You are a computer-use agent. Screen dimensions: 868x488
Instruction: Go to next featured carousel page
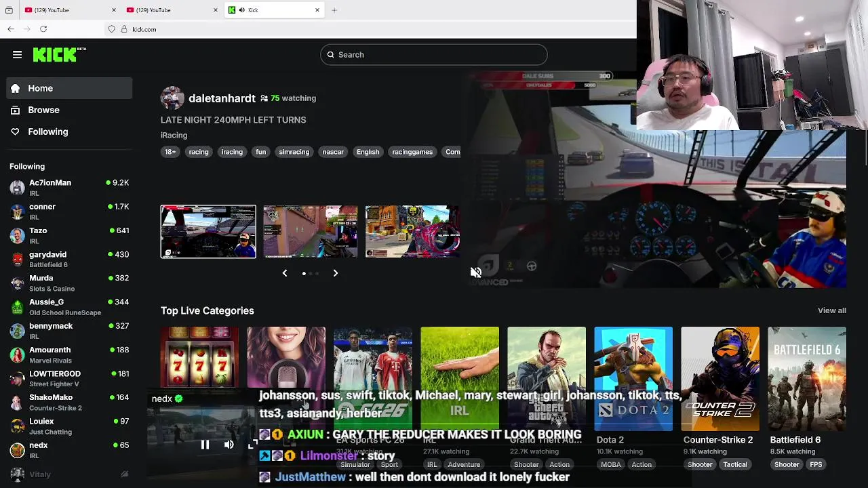[335, 273]
